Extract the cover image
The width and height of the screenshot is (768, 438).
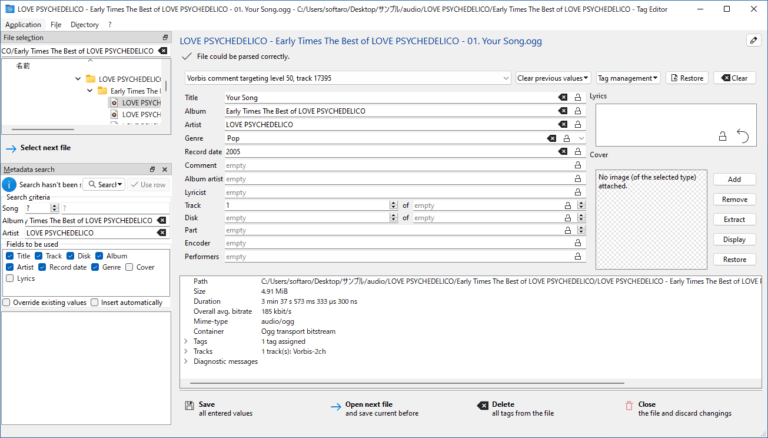coord(734,219)
